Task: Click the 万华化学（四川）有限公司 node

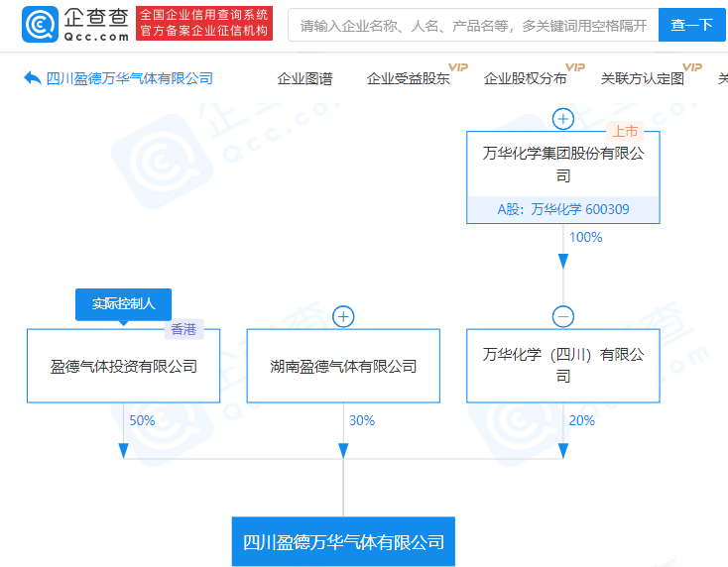Action: pos(563,366)
